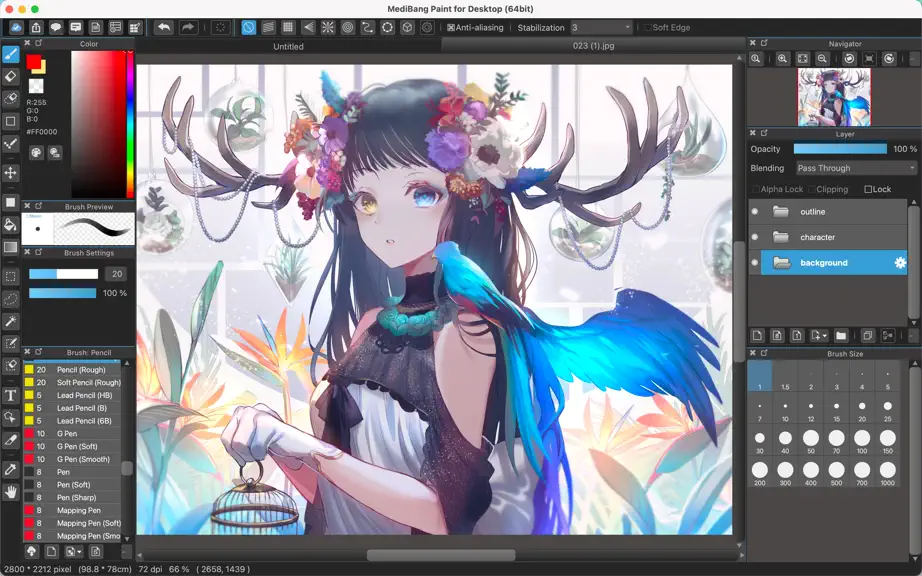The image size is (922, 576).
Task: Click the brush size slider in Brush Settings
Action: [x=64, y=274]
